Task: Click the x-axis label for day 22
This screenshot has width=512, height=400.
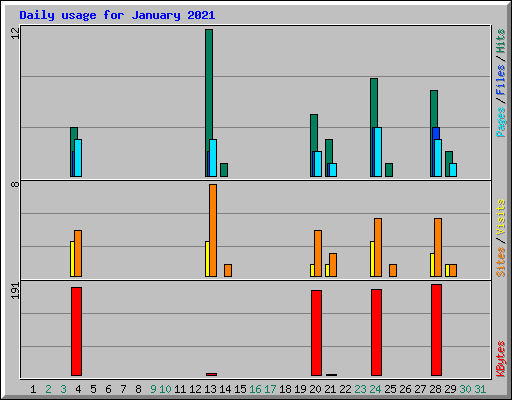Action: coord(345,389)
